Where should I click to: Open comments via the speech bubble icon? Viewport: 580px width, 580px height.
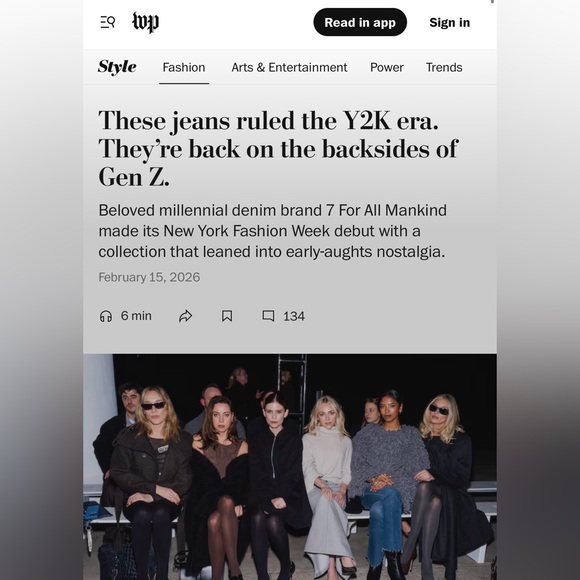click(268, 316)
